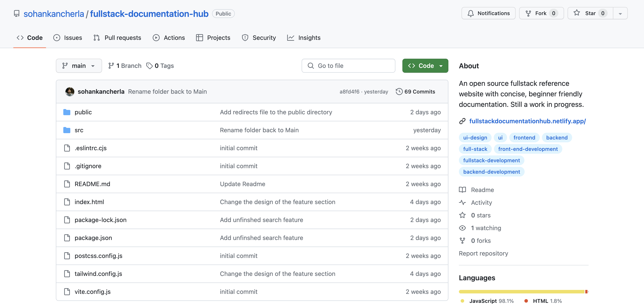Click the yellow JavaScript language bar
The width and height of the screenshot is (644, 307).
point(521,291)
